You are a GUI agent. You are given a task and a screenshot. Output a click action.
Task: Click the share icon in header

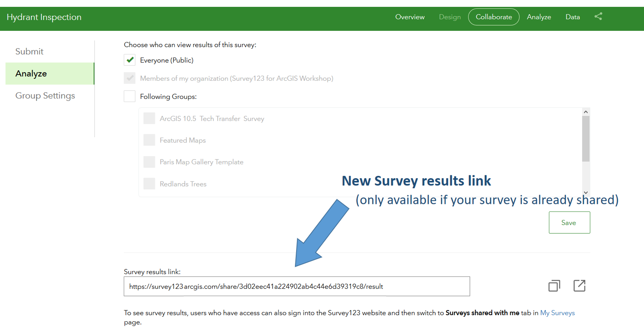pyautogui.click(x=598, y=16)
